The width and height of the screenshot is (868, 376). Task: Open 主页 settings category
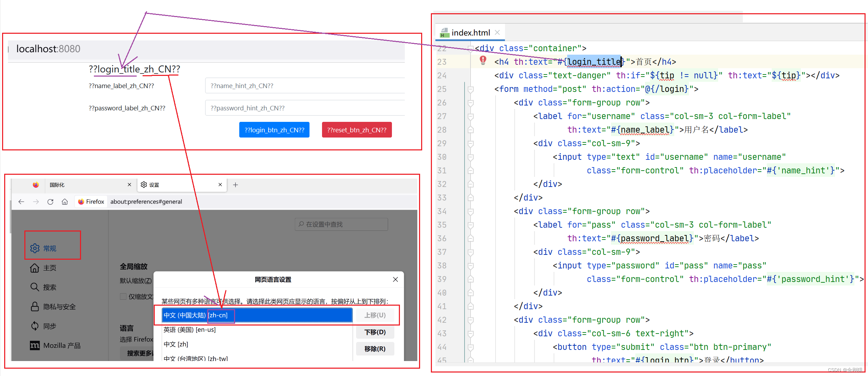(49, 268)
